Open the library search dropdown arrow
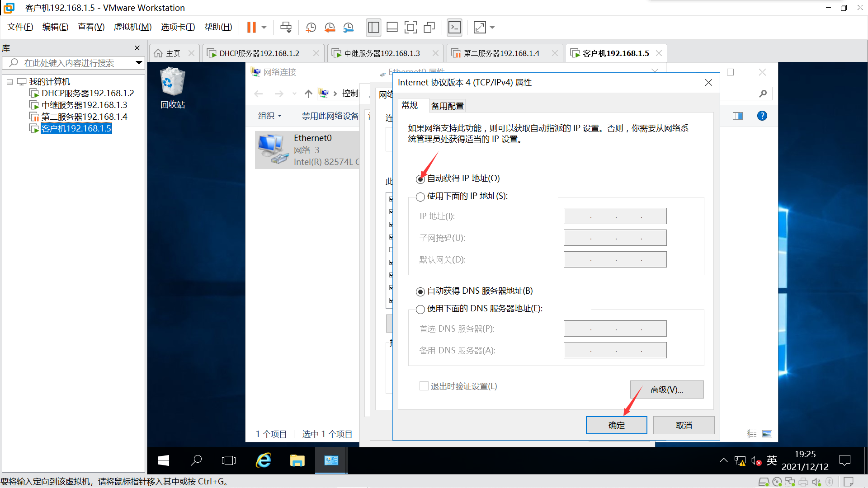Screen dimensions: 868x488 pos(139,63)
